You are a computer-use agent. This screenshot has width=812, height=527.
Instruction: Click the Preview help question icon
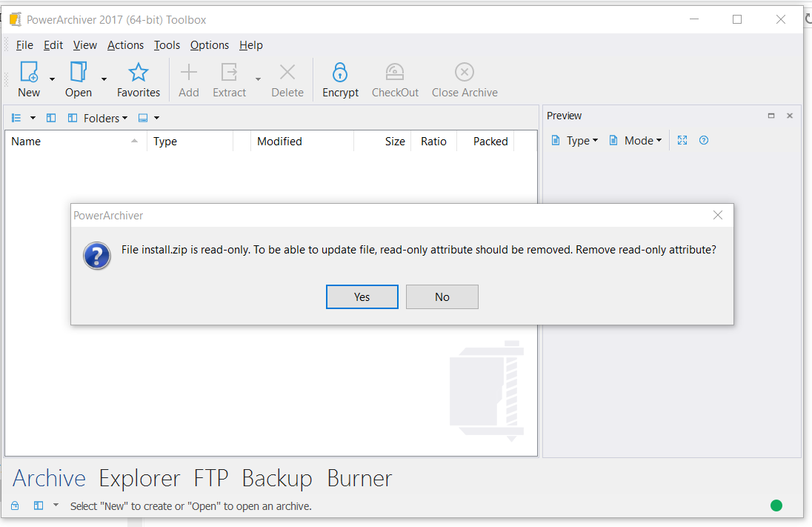click(704, 140)
